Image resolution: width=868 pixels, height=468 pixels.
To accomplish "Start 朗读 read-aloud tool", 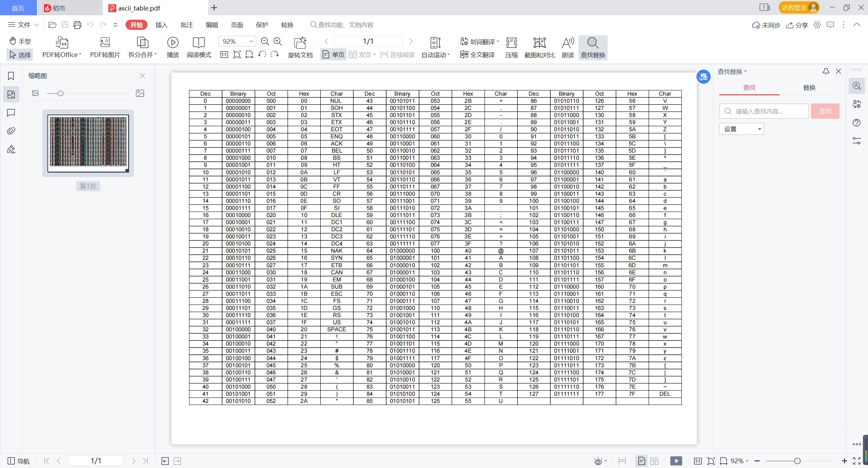I will 568,43.
